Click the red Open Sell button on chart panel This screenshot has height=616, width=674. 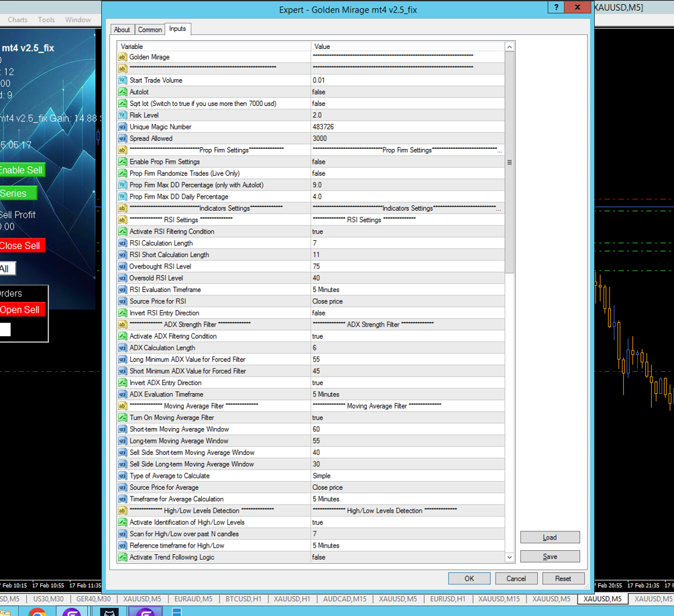22,309
